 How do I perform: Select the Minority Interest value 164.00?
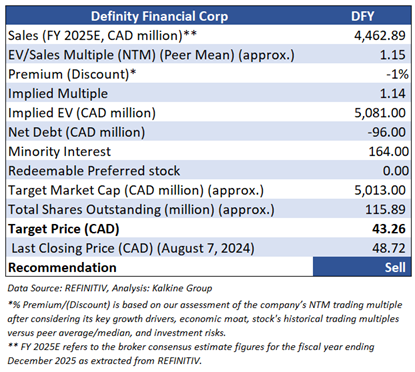pyautogui.click(x=389, y=151)
